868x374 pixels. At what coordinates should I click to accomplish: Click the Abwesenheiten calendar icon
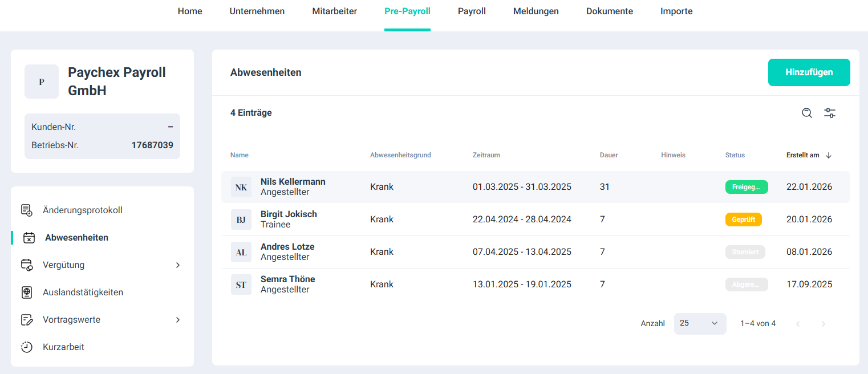pos(29,238)
